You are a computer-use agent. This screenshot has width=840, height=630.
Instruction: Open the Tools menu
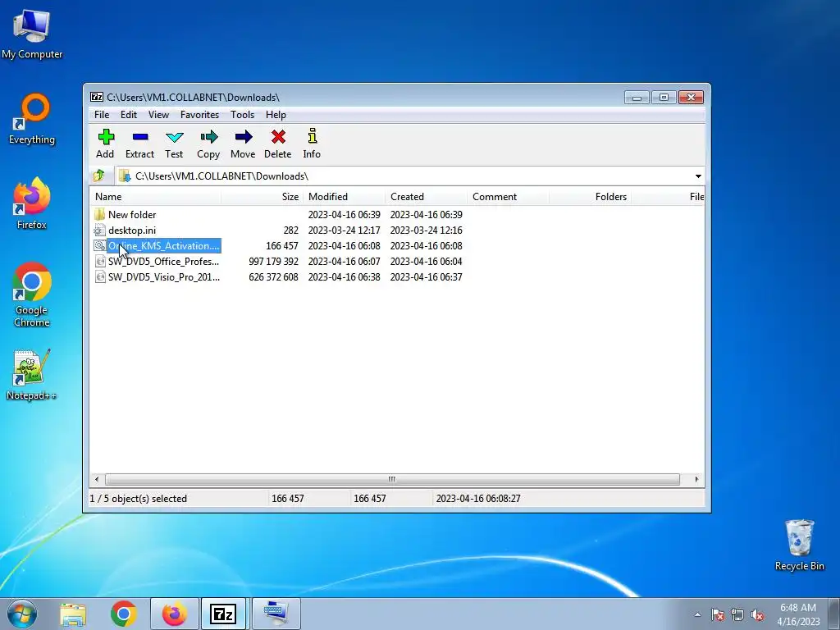(x=242, y=115)
